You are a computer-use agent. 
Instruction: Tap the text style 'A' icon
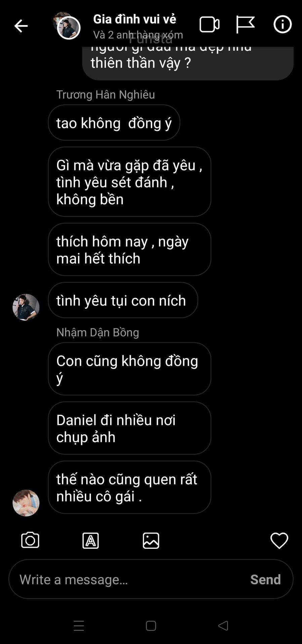pos(91,541)
